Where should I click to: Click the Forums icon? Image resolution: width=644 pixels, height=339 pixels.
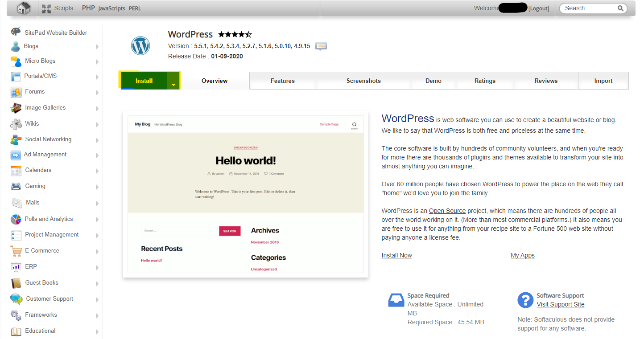[x=16, y=92]
